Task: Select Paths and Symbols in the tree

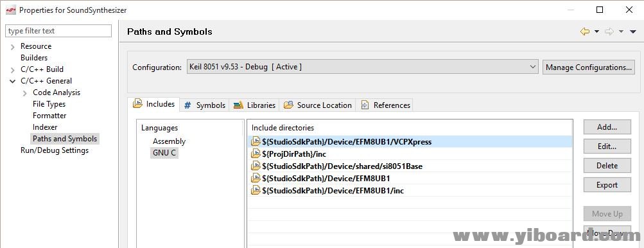Action: click(65, 139)
